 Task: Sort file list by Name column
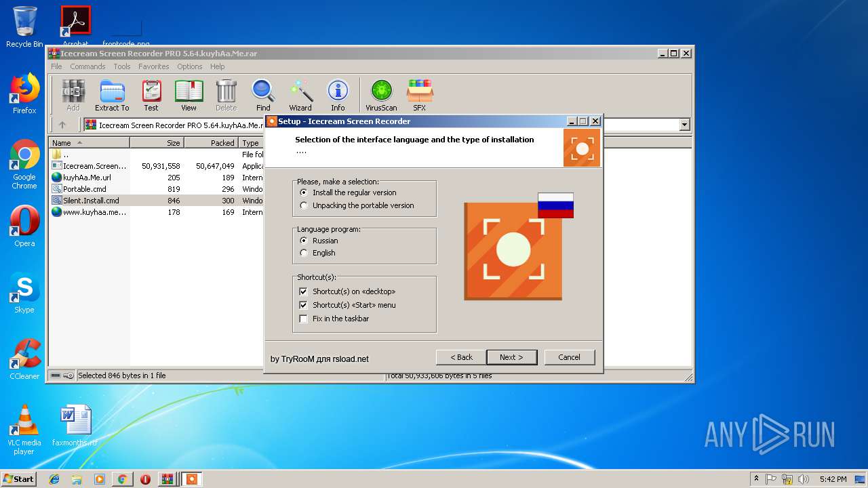click(90, 143)
